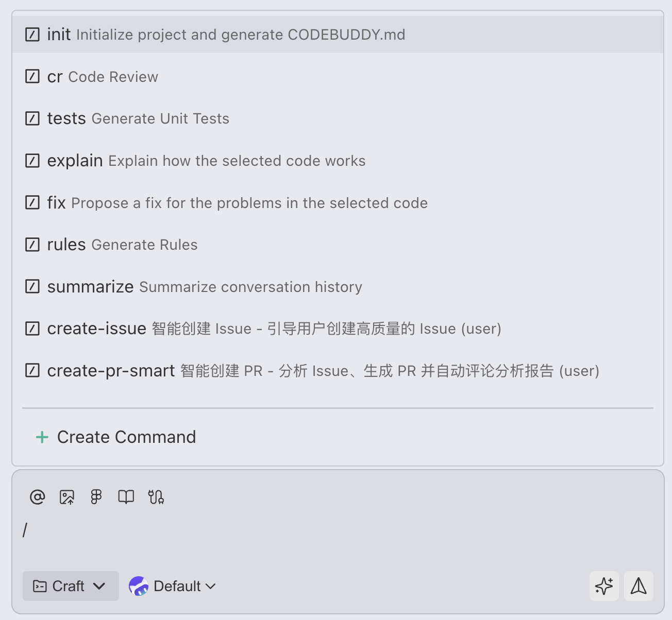Viewport: 672px width, 620px height.
Task: Click the MCP plugin connector icon
Action: pyautogui.click(x=156, y=497)
